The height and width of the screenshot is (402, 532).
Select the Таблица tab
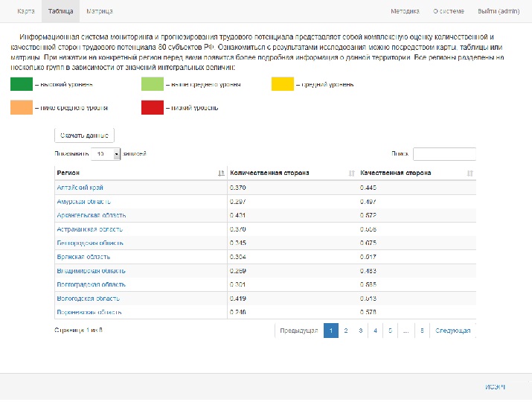61,11
